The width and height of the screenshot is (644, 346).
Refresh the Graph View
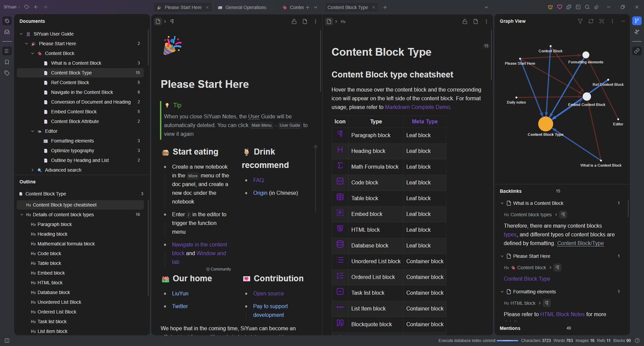pyautogui.click(x=591, y=21)
